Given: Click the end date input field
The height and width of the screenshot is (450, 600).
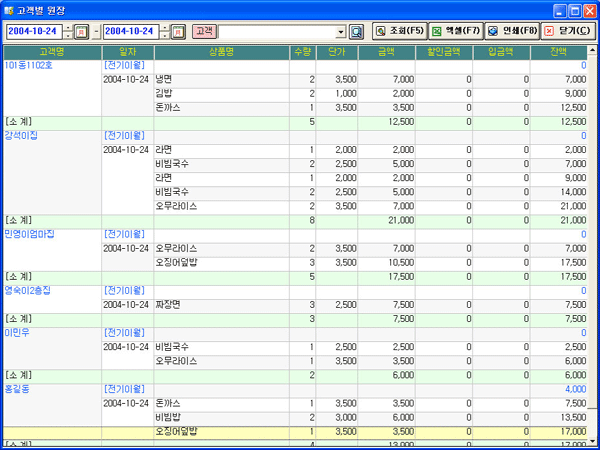Looking at the screenshot, I should coord(131,31).
